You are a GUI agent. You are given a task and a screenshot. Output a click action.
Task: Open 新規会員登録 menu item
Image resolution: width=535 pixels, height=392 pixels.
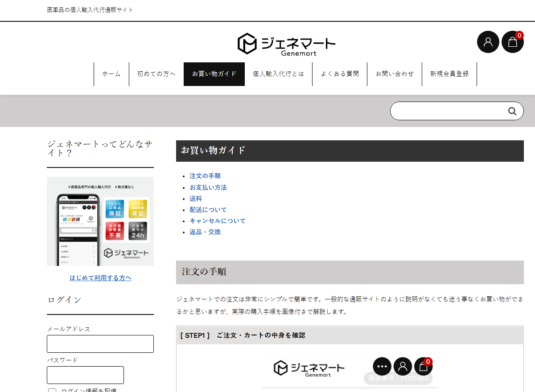click(x=449, y=74)
